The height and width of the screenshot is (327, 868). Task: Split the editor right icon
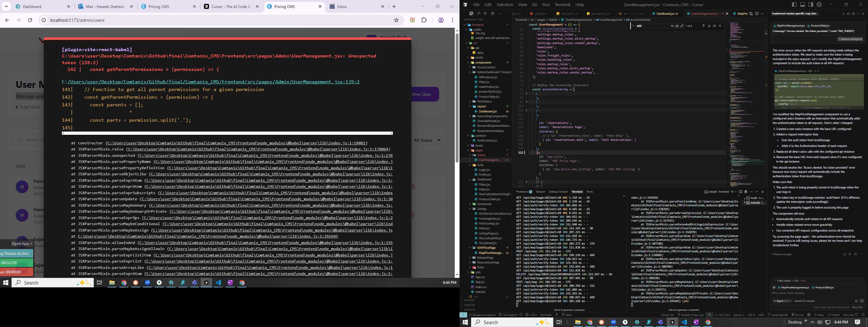tap(757, 13)
